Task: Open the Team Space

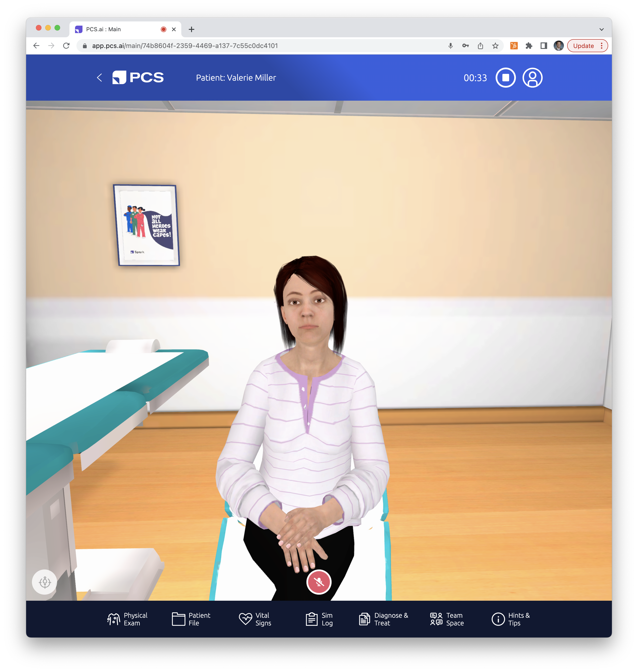Action: 447,619
